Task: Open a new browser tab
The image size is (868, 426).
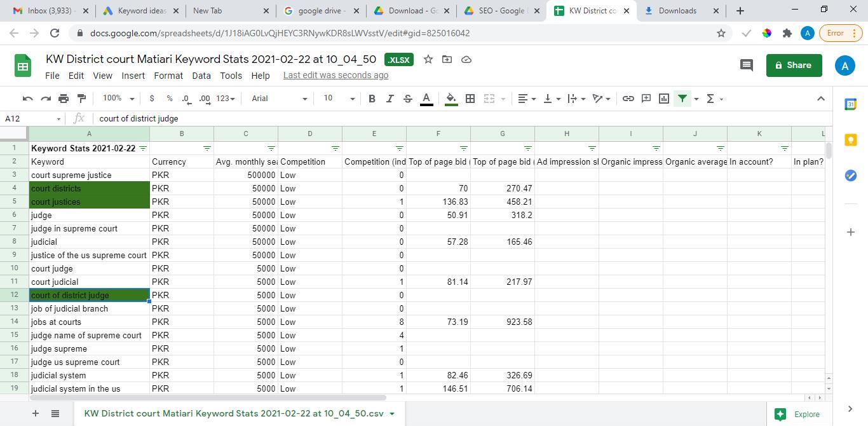Action: click(740, 11)
